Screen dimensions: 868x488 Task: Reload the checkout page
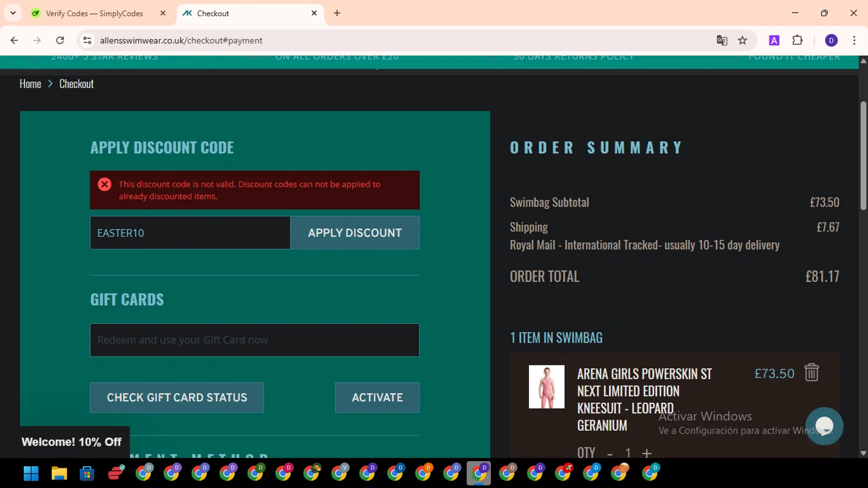(60, 41)
